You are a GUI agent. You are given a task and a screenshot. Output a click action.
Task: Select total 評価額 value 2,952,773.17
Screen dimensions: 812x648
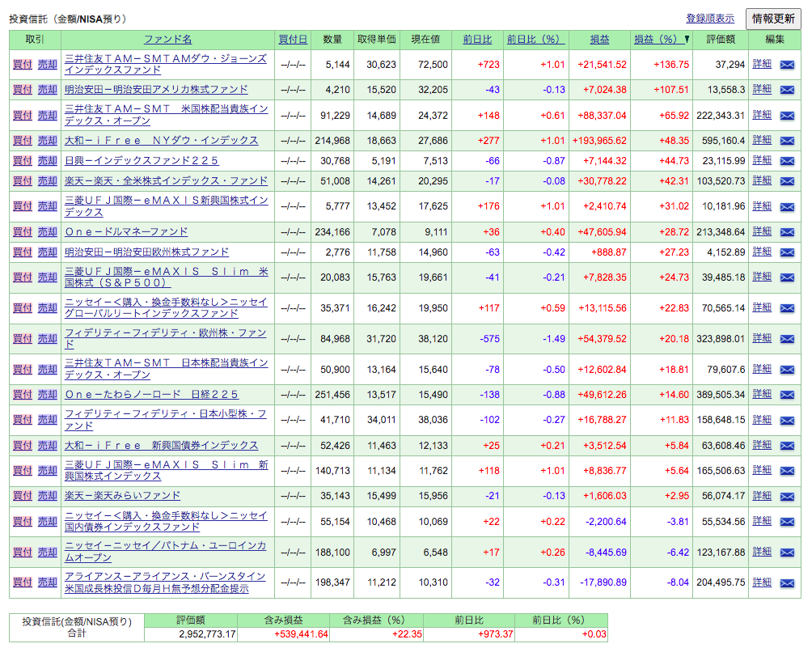[x=207, y=634]
